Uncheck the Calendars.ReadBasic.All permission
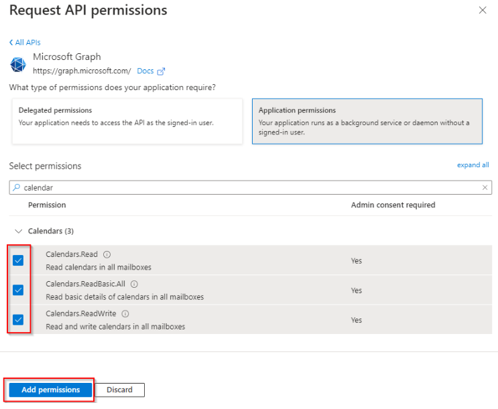 coord(18,290)
